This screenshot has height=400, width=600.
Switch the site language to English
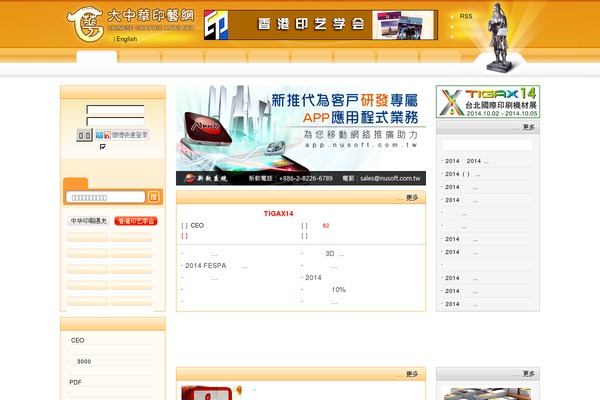click(x=127, y=39)
